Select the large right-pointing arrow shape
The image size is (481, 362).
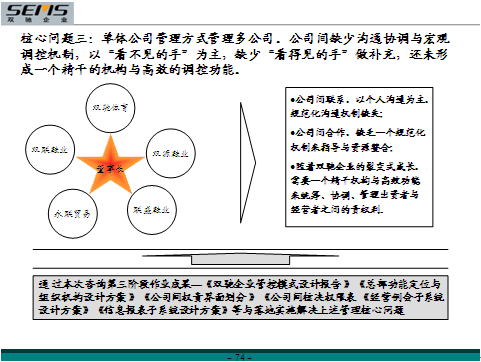248,163
